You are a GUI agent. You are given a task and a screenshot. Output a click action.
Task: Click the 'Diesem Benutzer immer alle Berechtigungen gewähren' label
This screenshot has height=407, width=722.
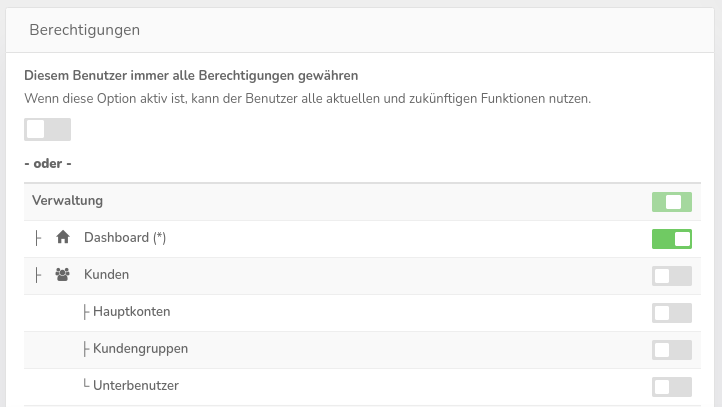[x=191, y=75]
